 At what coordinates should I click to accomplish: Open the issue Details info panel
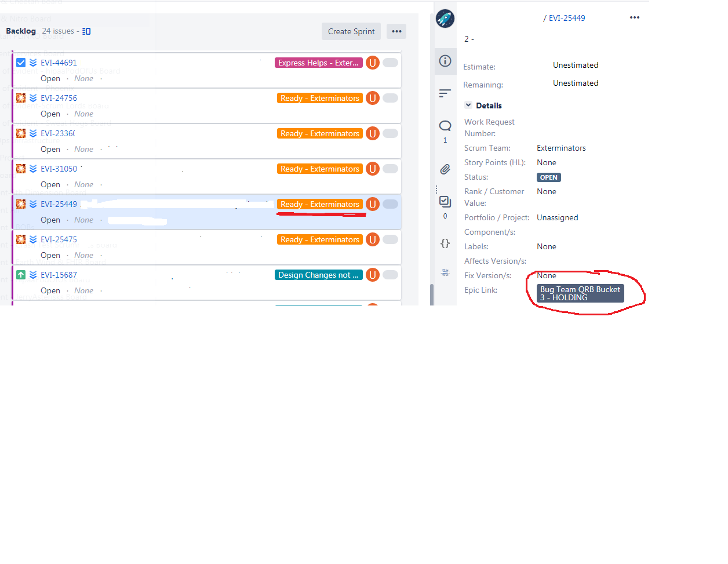(445, 62)
